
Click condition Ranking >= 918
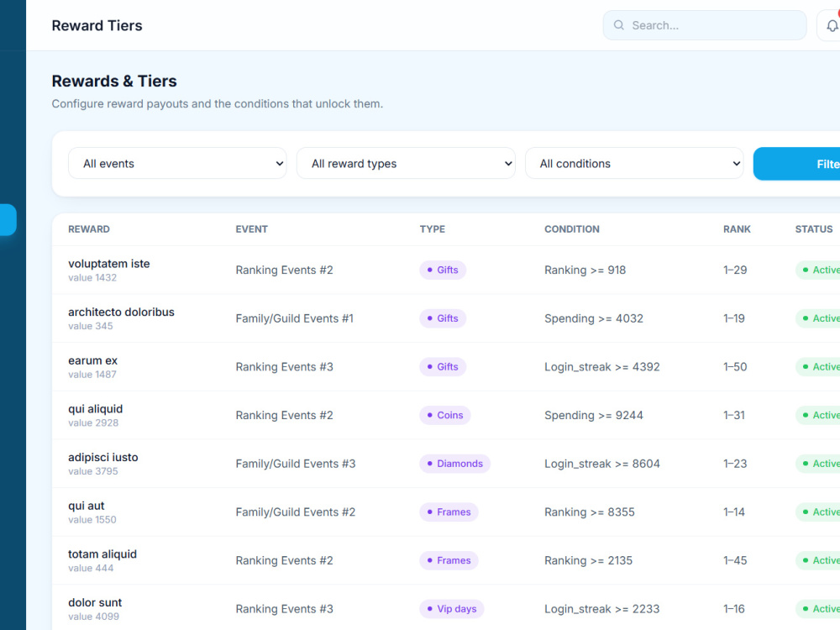(x=585, y=270)
